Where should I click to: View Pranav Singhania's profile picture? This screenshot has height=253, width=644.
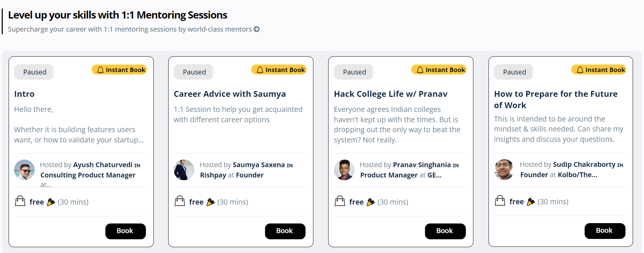coord(344,170)
